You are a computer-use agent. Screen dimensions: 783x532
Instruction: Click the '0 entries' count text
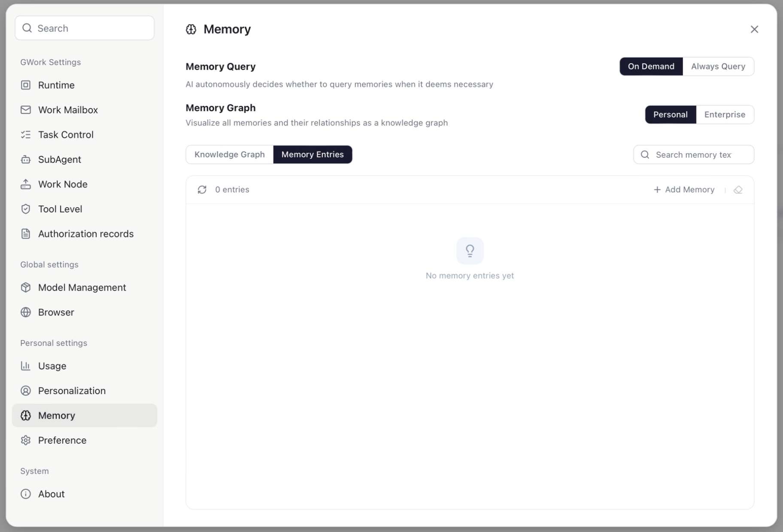coord(232,190)
